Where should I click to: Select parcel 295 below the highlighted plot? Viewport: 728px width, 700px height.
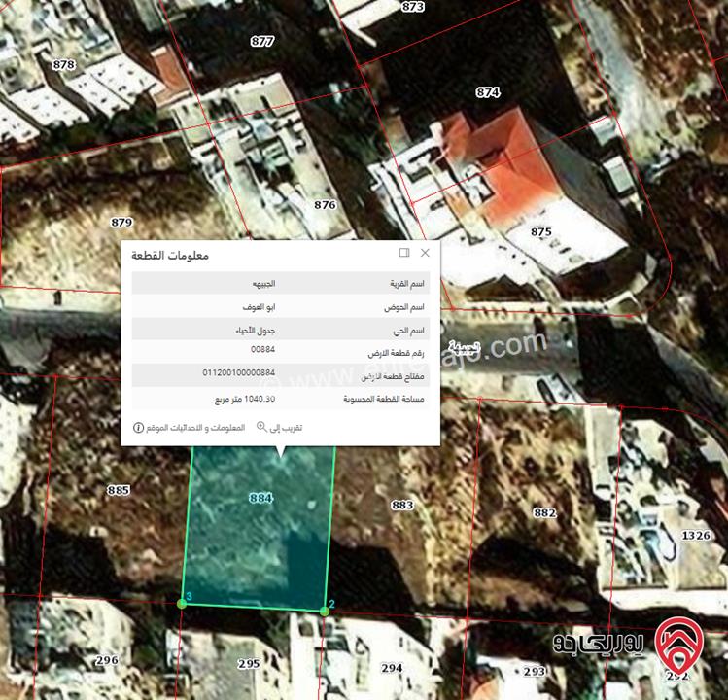point(248,664)
